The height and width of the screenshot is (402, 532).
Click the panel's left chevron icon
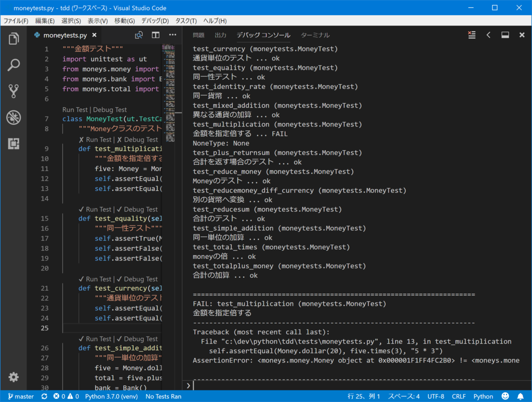click(488, 35)
